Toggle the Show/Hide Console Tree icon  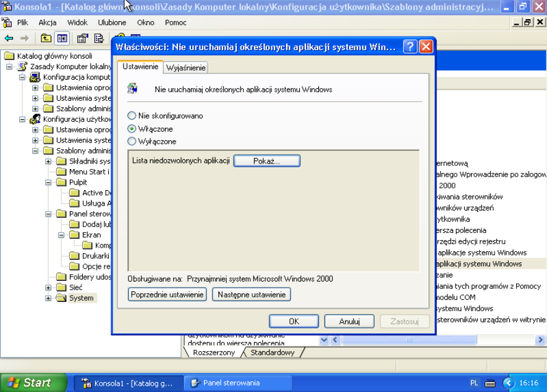pyautogui.click(x=62, y=38)
